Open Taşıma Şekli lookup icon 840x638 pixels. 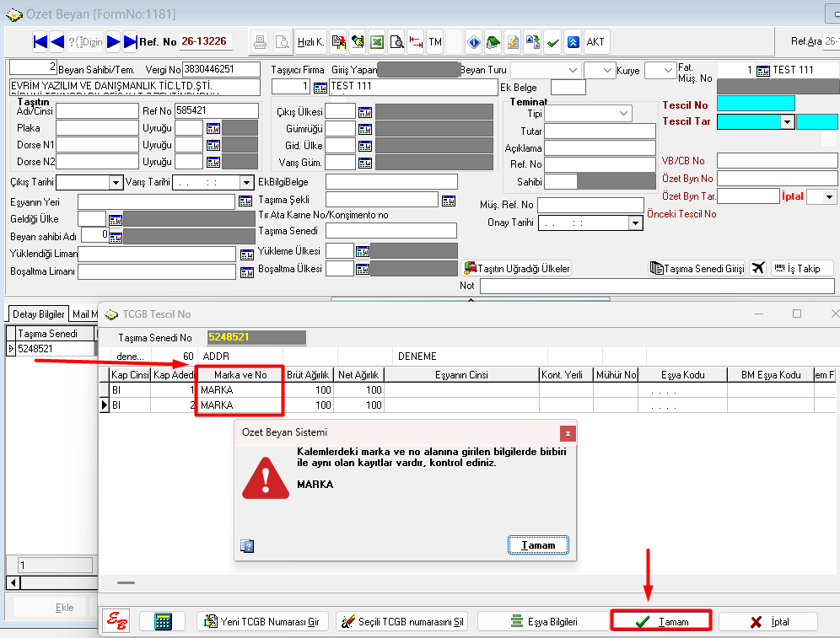point(449,201)
